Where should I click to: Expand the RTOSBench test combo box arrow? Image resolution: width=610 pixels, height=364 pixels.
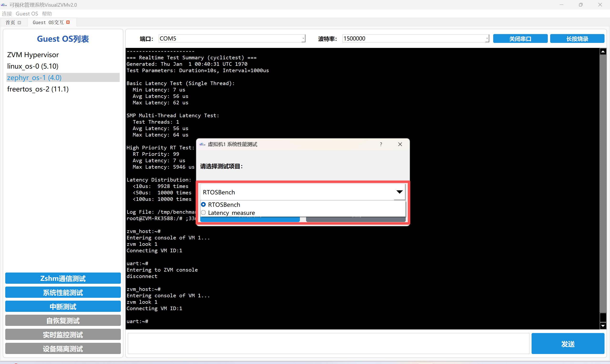[x=400, y=192]
